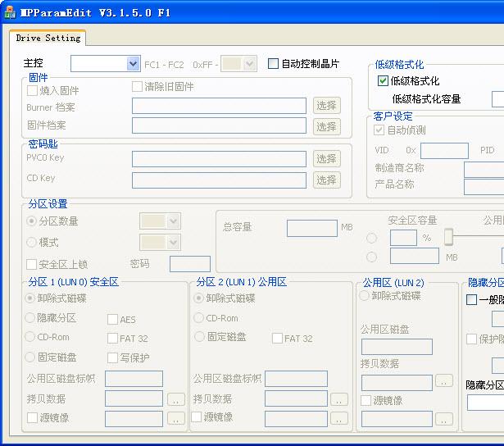The width and height of the screenshot is (504, 446).
Task: Click 选择 button for 固件档案
Action: tap(326, 126)
